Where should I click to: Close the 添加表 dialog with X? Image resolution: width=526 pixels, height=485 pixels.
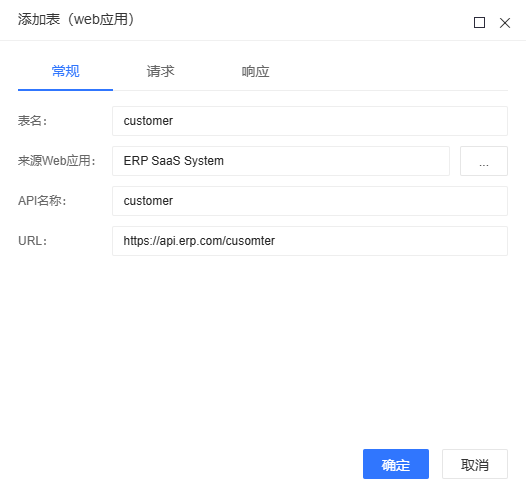coord(505,23)
